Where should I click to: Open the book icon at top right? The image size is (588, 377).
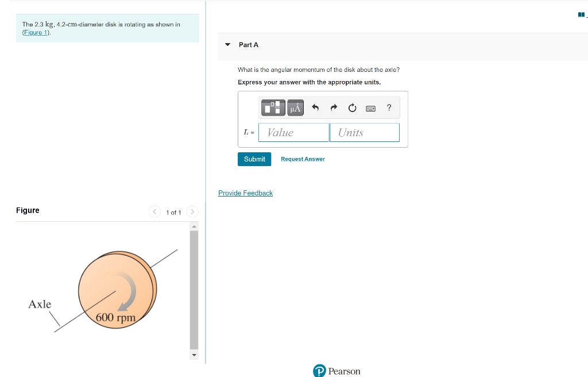pos(581,14)
